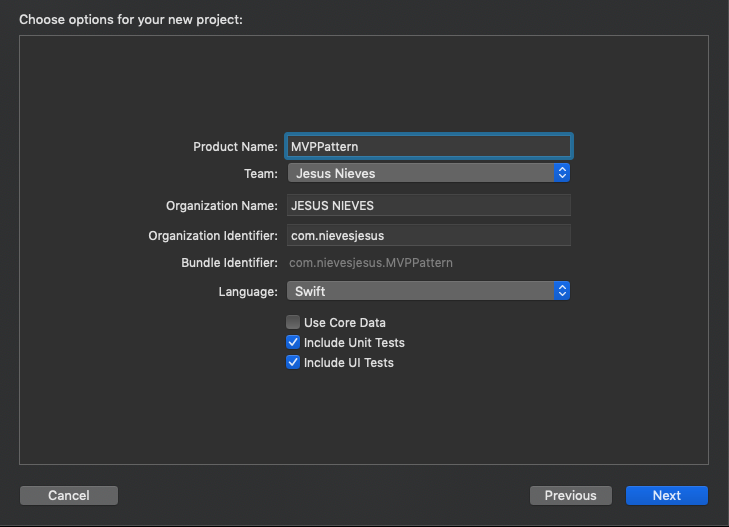Proceed with the Next button

click(x=667, y=495)
